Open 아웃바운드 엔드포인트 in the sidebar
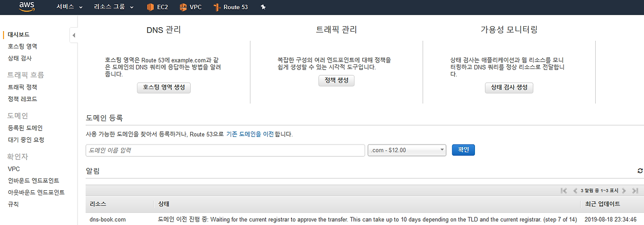The width and height of the screenshot is (644, 225). pos(36,192)
